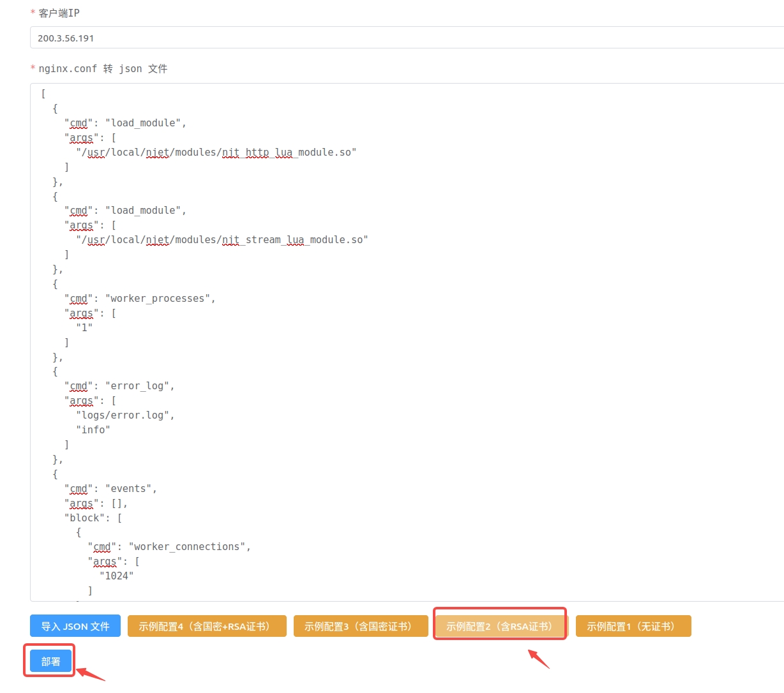
Task: Select 示例配置2 (含RSA证书) sample config
Action: [x=501, y=626]
